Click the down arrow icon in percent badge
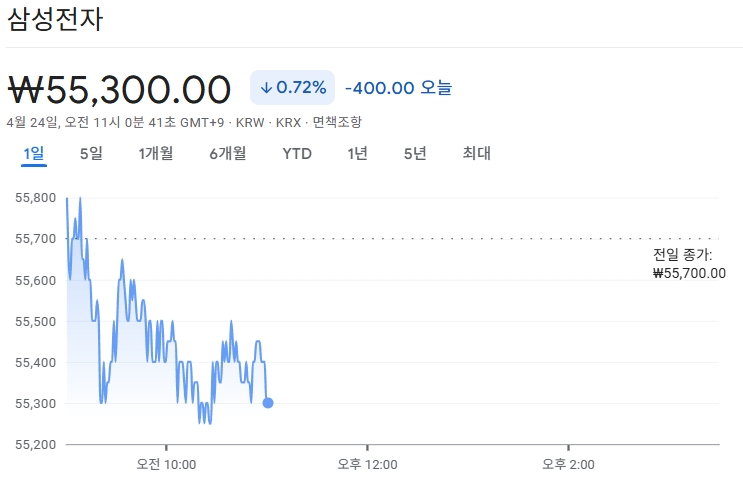The width and height of the screenshot is (743, 482). 266,88
